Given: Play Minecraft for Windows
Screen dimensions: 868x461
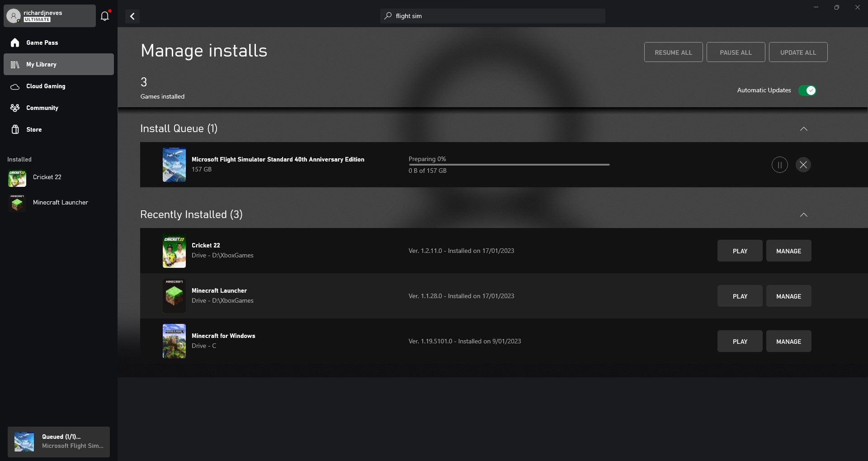Looking at the screenshot, I should [740, 341].
